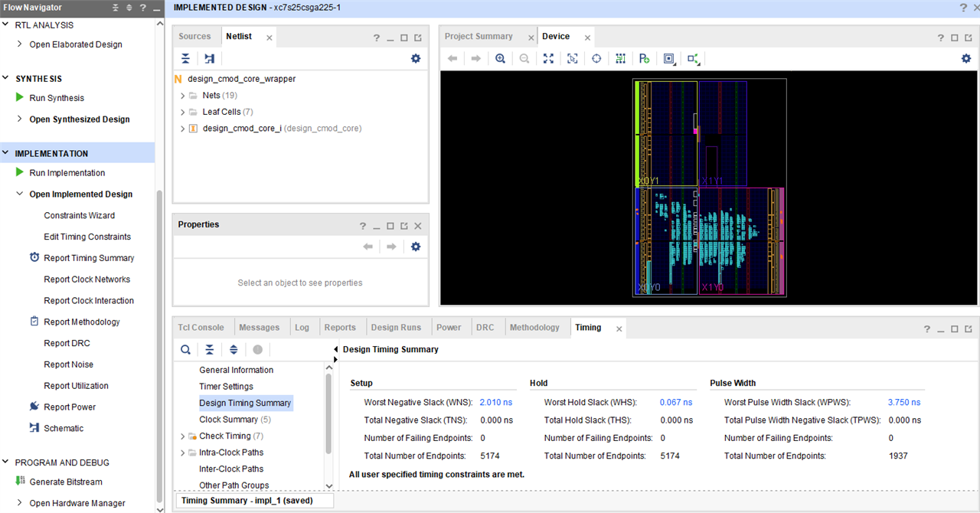The image size is (980, 513).
Task: Click search icon in Timing panel
Action: coord(185,350)
